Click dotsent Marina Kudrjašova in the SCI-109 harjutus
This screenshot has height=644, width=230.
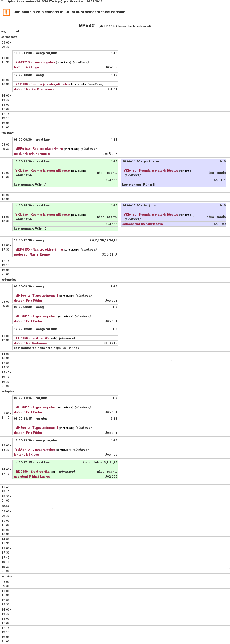142,224
